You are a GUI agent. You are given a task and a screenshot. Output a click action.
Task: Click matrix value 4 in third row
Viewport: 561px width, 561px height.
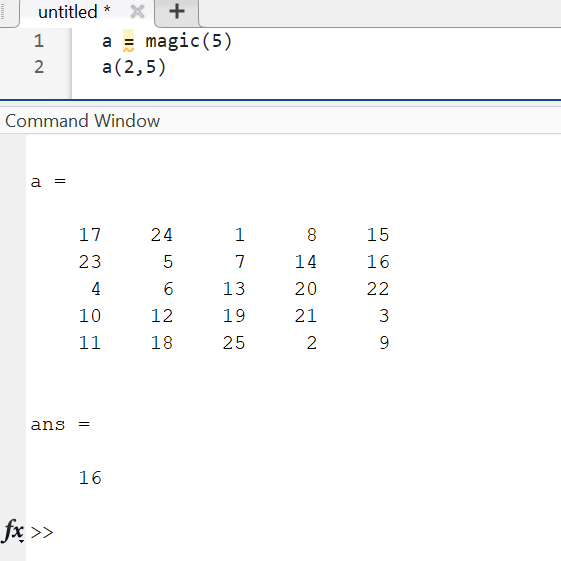click(x=96, y=289)
